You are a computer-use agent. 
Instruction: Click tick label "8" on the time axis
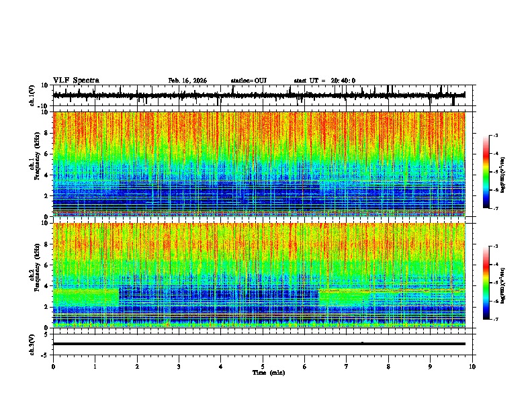tap(388, 367)
